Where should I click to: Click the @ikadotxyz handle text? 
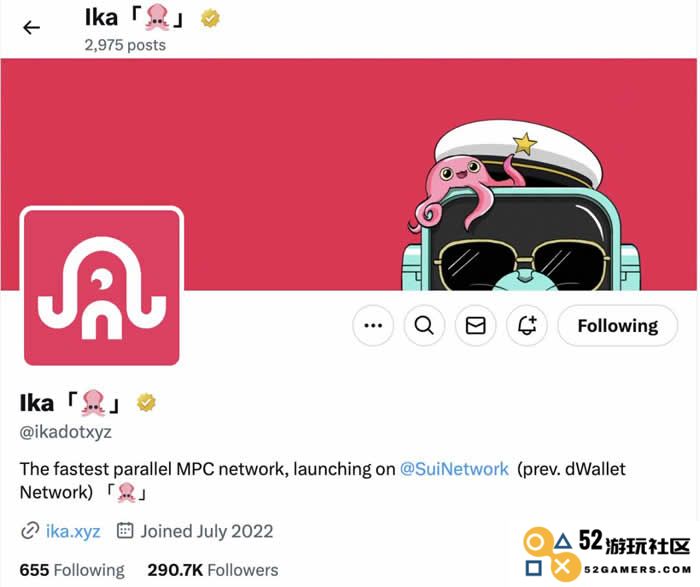(x=66, y=432)
